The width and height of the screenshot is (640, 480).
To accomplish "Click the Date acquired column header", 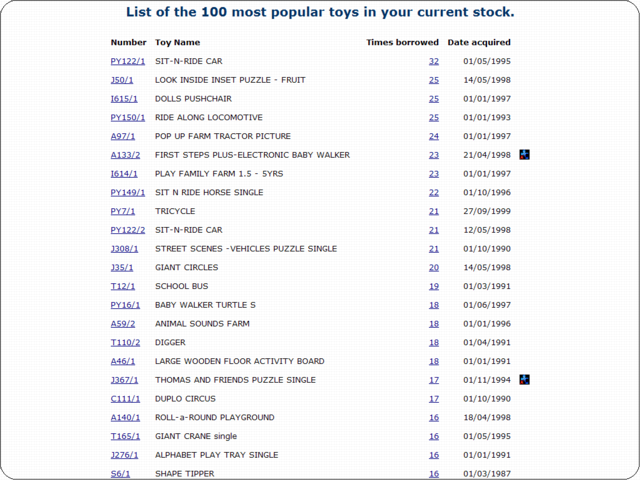I will click(x=479, y=42).
